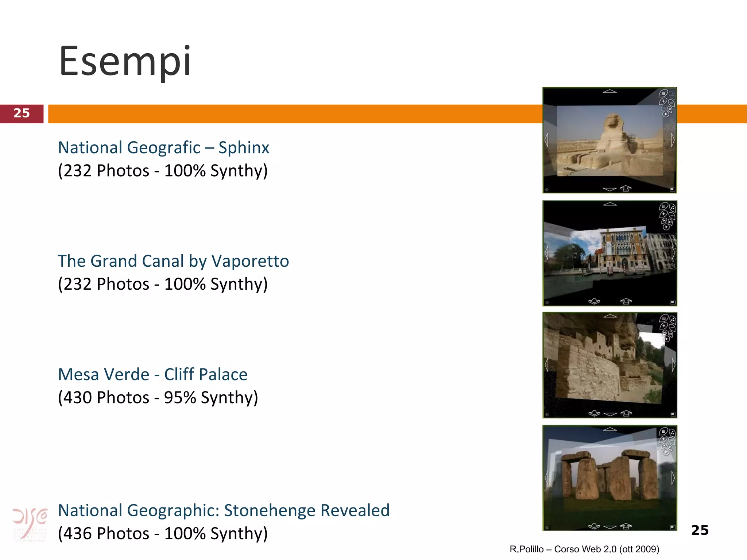Pan right arrow in the Stonehenge viewer

[673, 478]
